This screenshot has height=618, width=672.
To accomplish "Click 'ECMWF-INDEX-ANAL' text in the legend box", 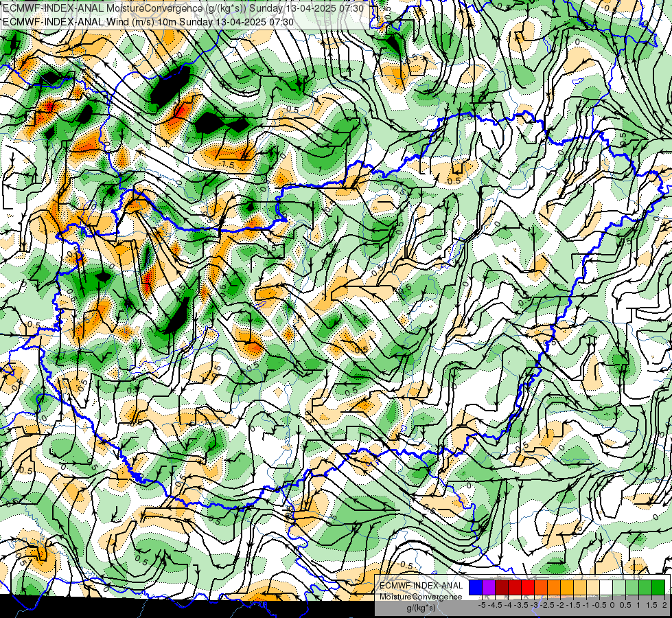I will click(x=421, y=586).
